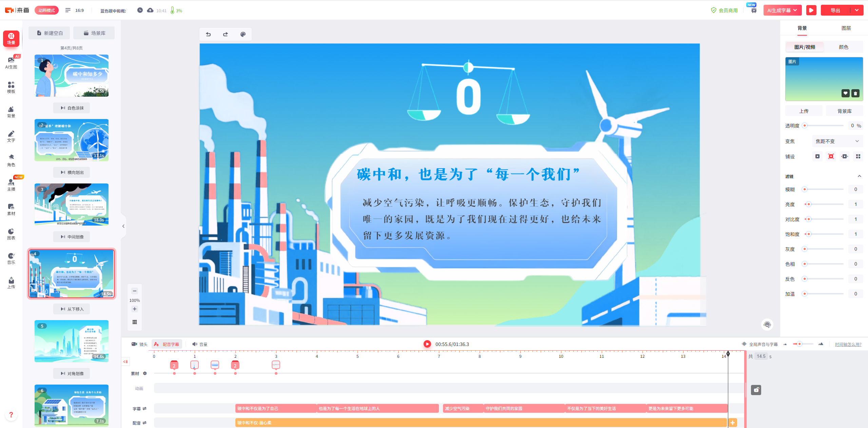Switch to the 颜色 color tab
The image size is (868, 428).
click(x=843, y=47)
